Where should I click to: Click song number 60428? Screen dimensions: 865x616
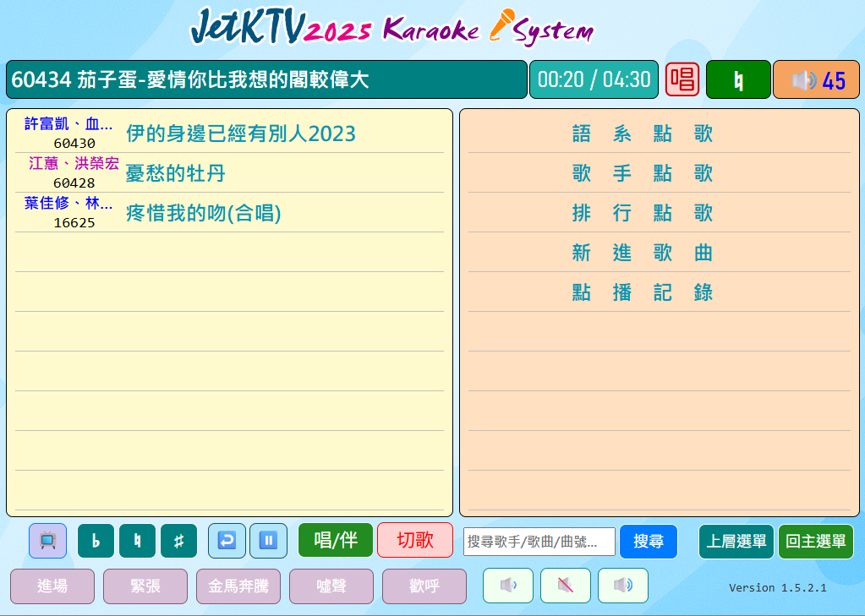(74, 183)
